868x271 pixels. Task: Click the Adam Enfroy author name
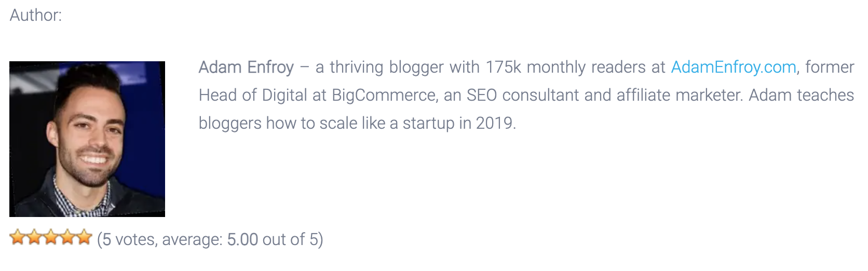(x=246, y=67)
